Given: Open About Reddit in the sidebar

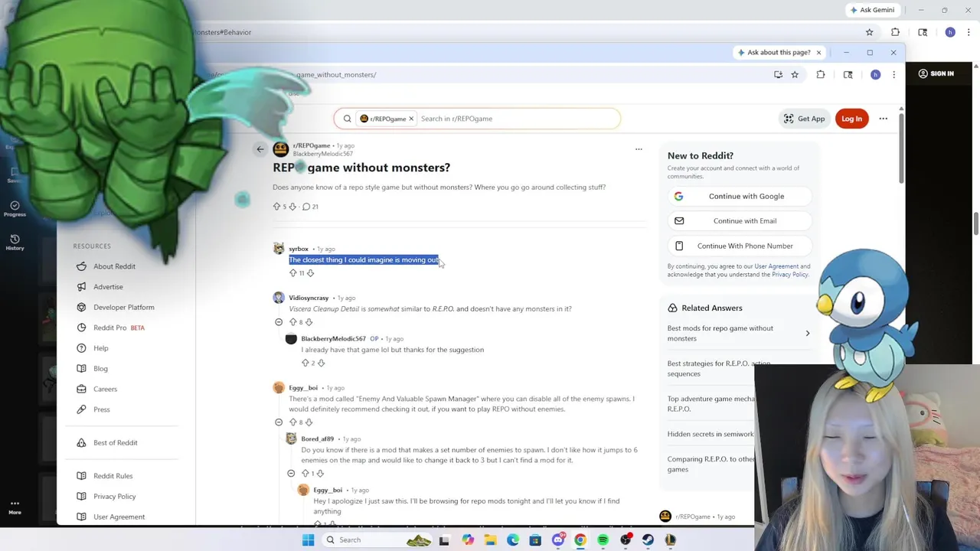Looking at the screenshot, I should (x=114, y=266).
